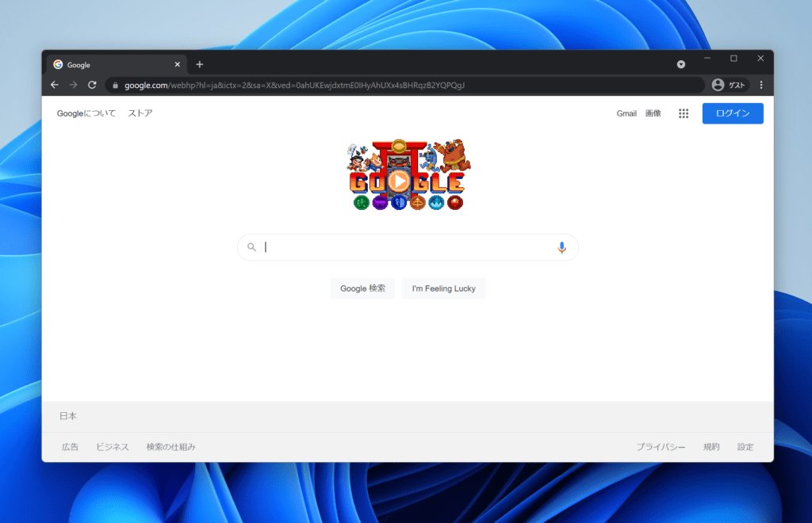This screenshot has width=812, height=523.
Task: Minimize the Chrome window
Action: (x=707, y=59)
